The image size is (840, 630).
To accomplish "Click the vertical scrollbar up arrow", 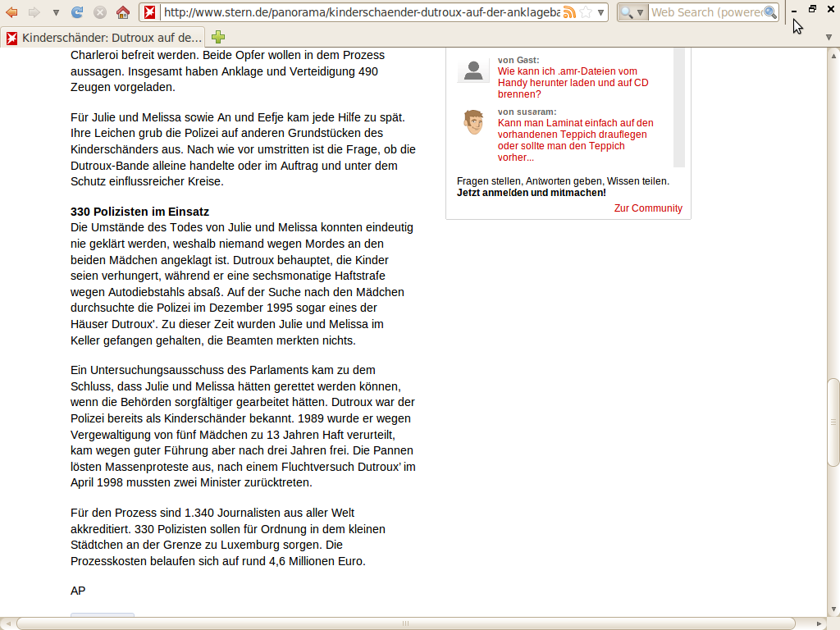I will 833,55.
